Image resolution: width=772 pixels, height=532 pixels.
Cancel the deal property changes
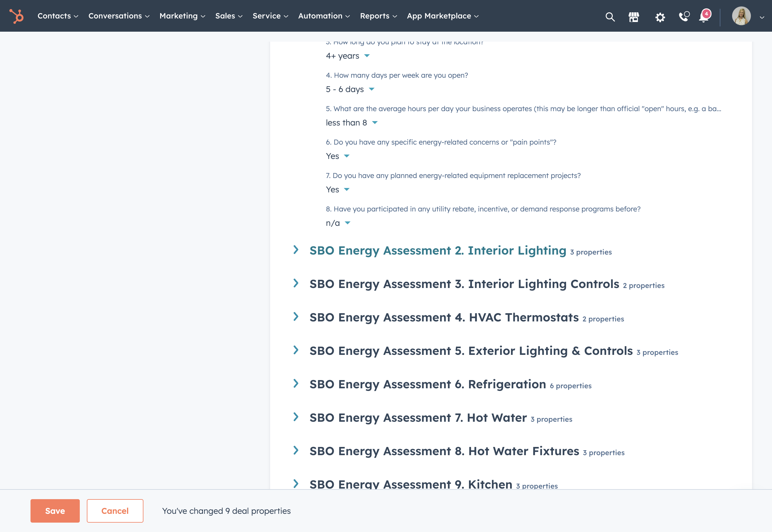tap(115, 511)
